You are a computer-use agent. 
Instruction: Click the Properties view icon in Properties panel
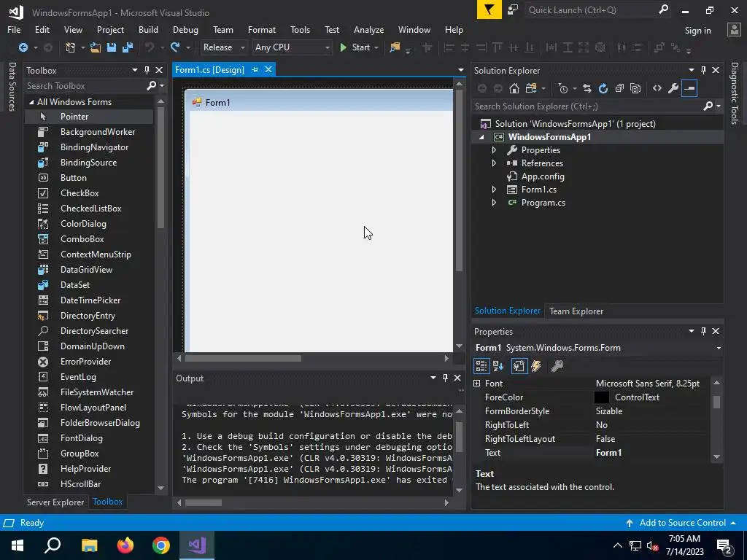[x=519, y=366]
